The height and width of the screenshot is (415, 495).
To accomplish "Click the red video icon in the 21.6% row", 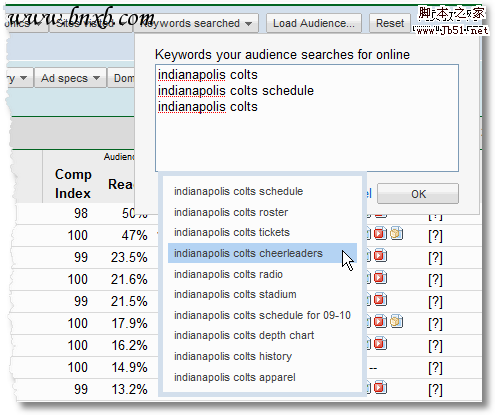I will click(x=380, y=277).
